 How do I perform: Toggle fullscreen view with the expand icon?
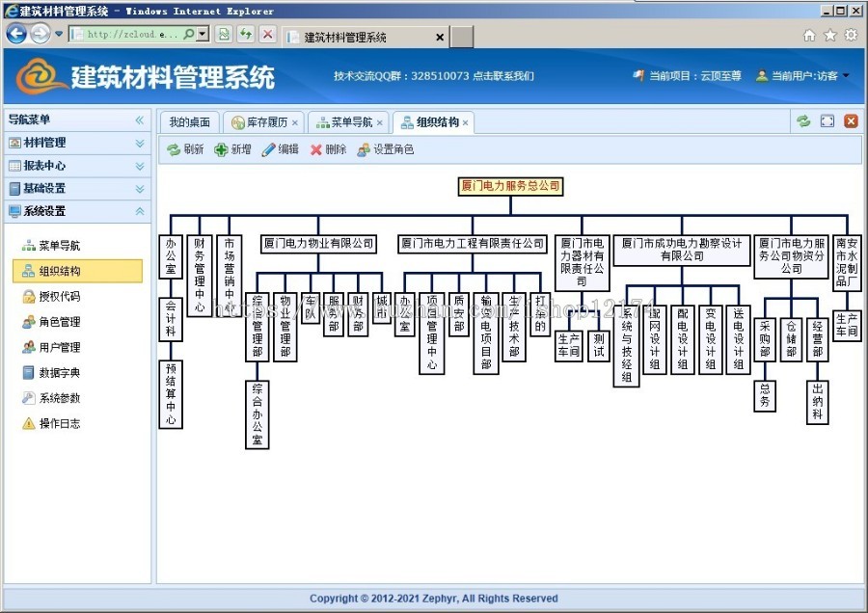[825, 121]
